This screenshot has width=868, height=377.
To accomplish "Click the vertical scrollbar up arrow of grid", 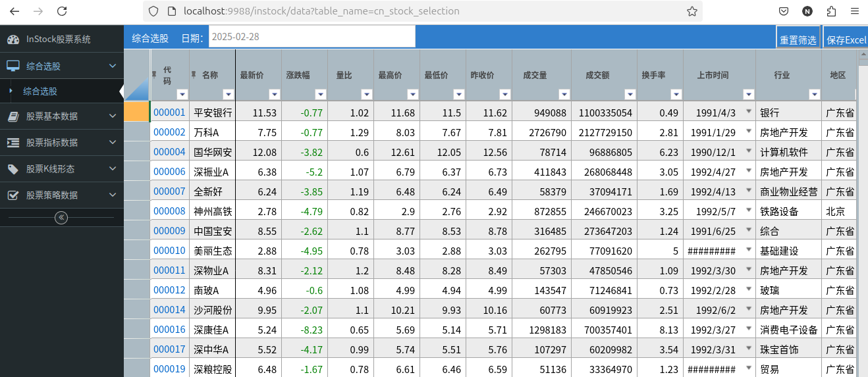I will (862, 55).
